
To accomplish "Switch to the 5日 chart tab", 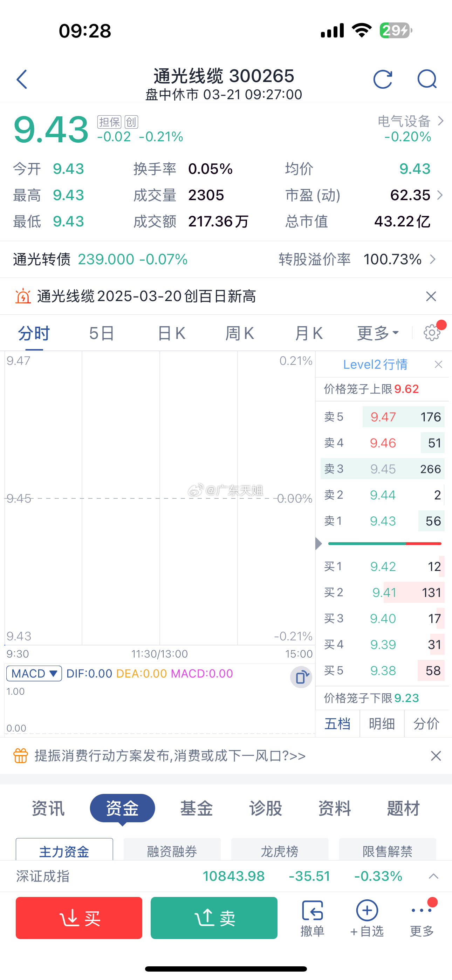I will click(102, 333).
